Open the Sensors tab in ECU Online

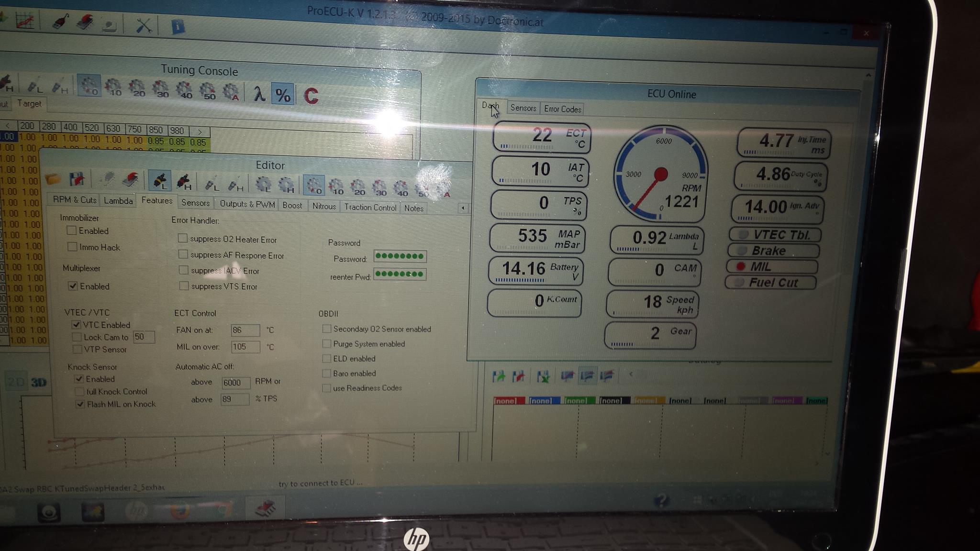(523, 108)
